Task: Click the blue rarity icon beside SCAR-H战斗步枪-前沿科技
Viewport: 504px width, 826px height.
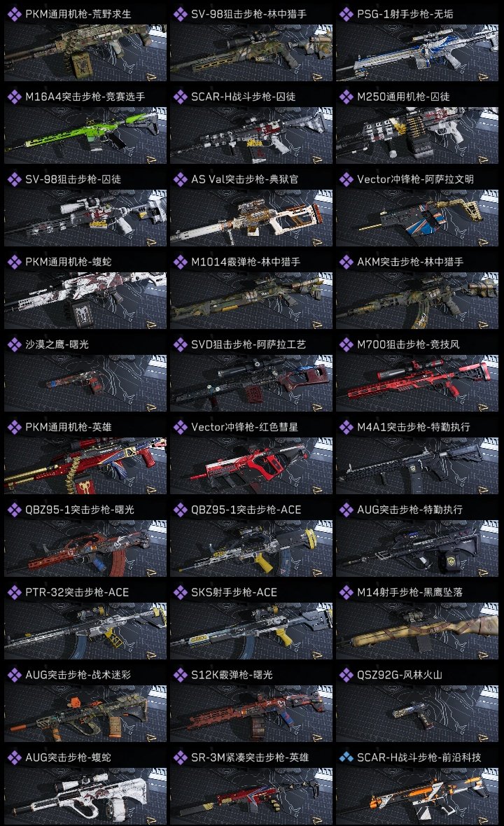Action: (346, 758)
